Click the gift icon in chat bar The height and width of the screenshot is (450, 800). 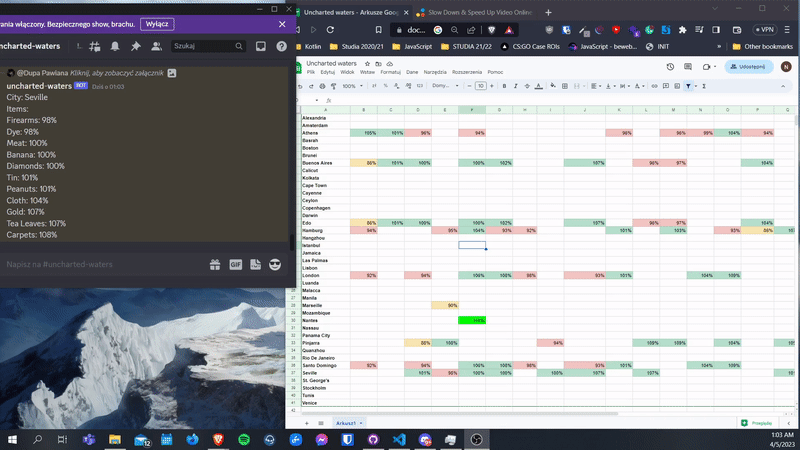click(x=214, y=265)
